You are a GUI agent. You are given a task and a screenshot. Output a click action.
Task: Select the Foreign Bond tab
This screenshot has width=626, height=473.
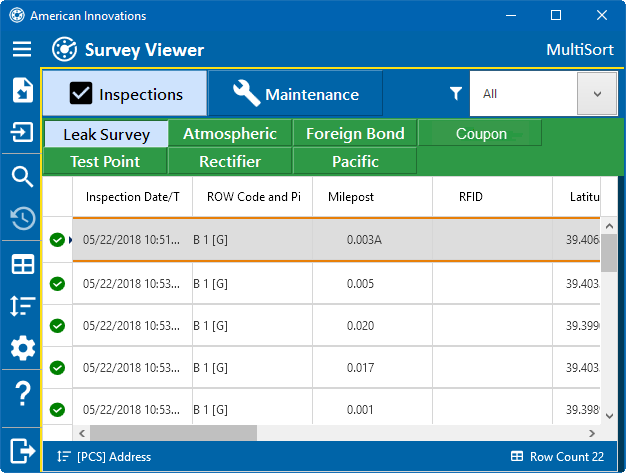tap(355, 133)
